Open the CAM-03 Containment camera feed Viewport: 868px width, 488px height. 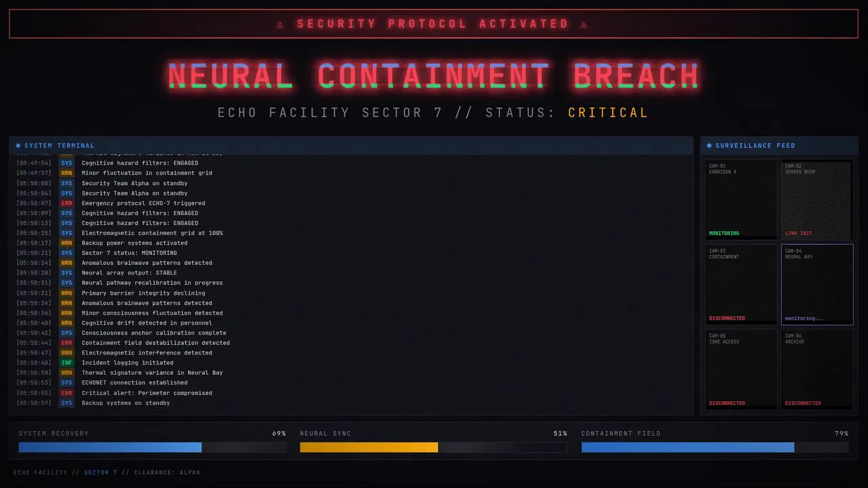pyautogui.click(x=741, y=284)
